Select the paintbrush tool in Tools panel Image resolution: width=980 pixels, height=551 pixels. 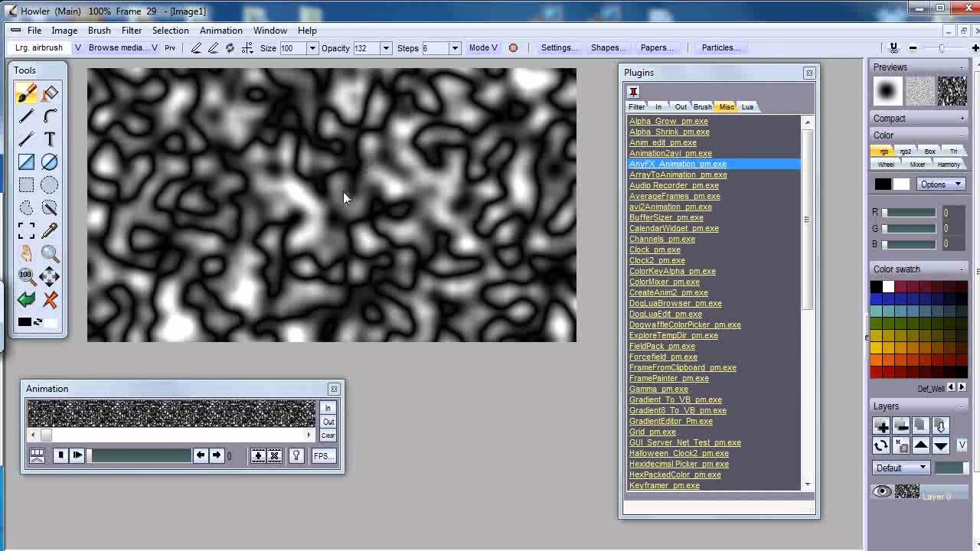point(27,93)
